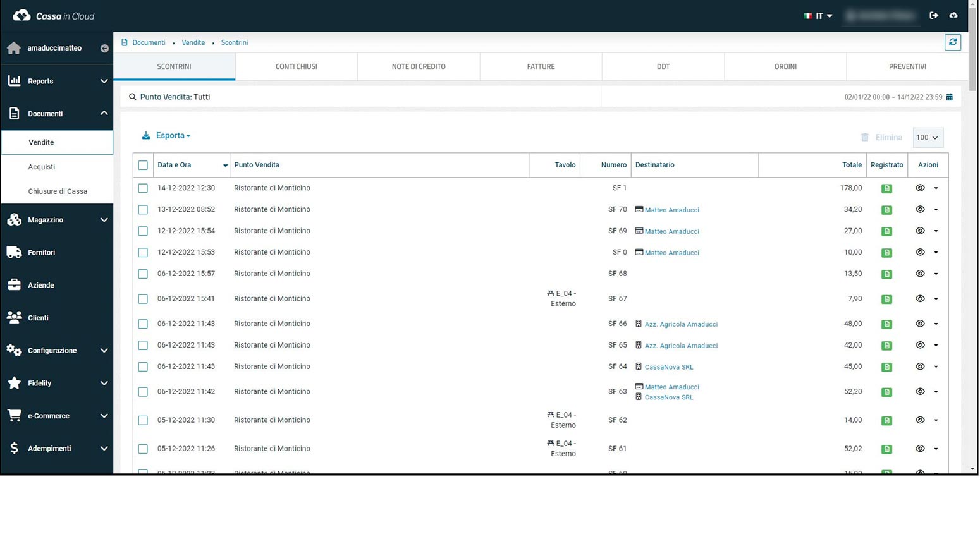Click the Fornitori truck icon
Viewport: 980px width, 551px height.
(x=14, y=252)
